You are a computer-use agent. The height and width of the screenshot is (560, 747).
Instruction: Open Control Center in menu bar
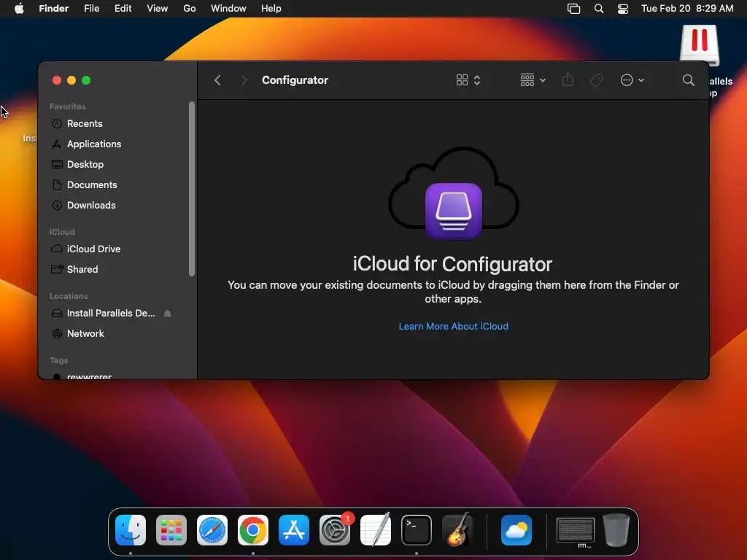point(623,9)
